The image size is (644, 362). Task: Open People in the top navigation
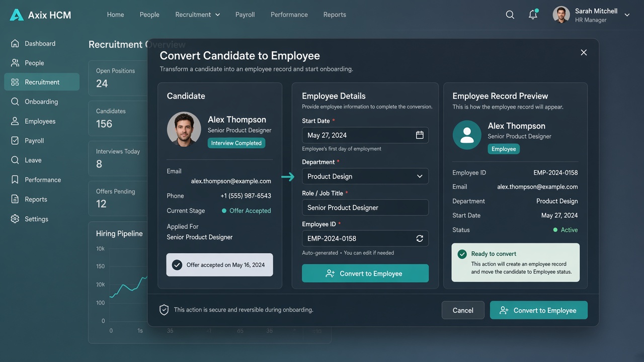point(149,15)
